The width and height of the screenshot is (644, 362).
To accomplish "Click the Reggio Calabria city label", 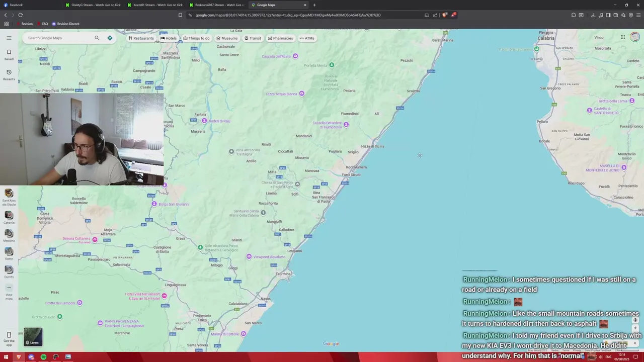I will pyautogui.click(x=546, y=35).
